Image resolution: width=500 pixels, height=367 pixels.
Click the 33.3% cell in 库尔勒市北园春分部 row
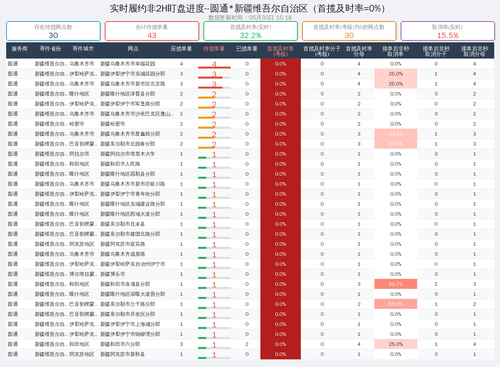coord(396,144)
